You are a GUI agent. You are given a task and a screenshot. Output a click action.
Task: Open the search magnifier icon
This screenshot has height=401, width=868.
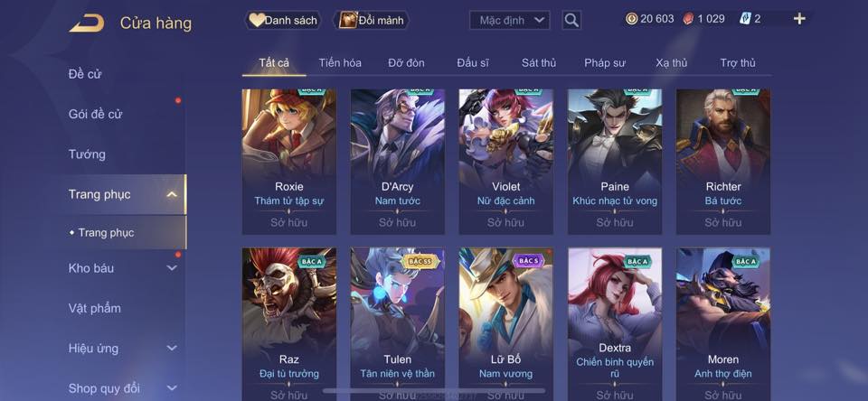571,21
